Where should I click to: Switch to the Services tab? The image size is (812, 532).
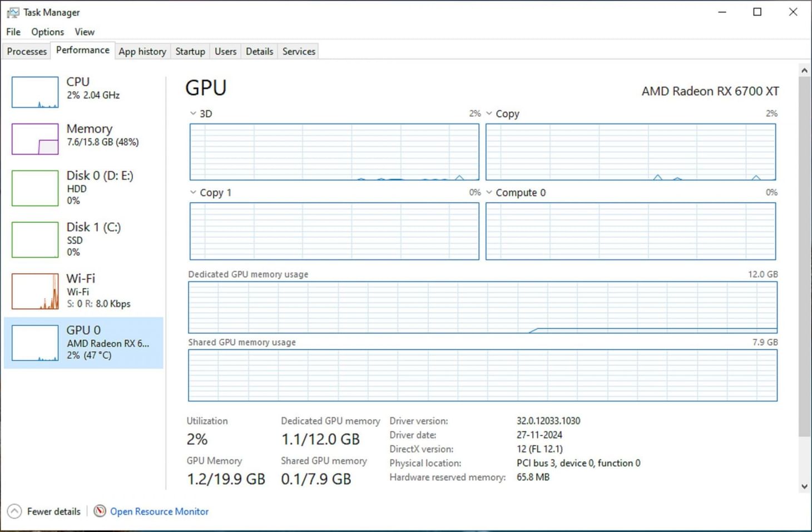coord(298,51)
